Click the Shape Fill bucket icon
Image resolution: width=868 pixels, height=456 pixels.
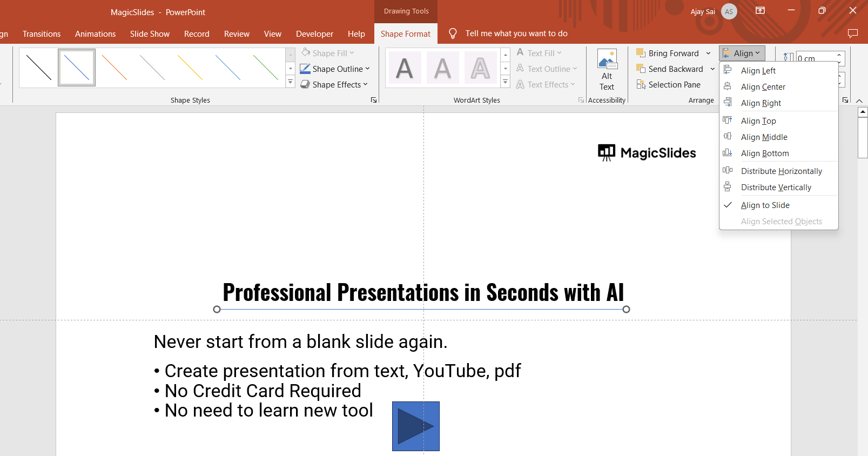tap(306, 52)
